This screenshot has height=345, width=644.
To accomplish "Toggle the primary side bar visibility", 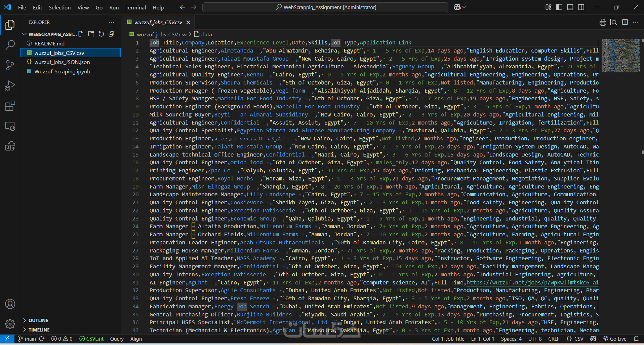I will click(559, 7).
